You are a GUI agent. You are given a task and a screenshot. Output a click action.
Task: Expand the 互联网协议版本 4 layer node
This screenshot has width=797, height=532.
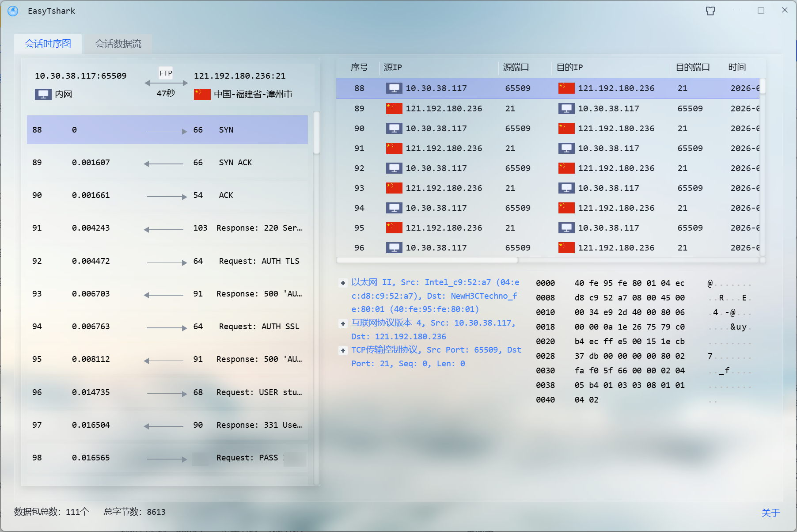click(343, 323)
